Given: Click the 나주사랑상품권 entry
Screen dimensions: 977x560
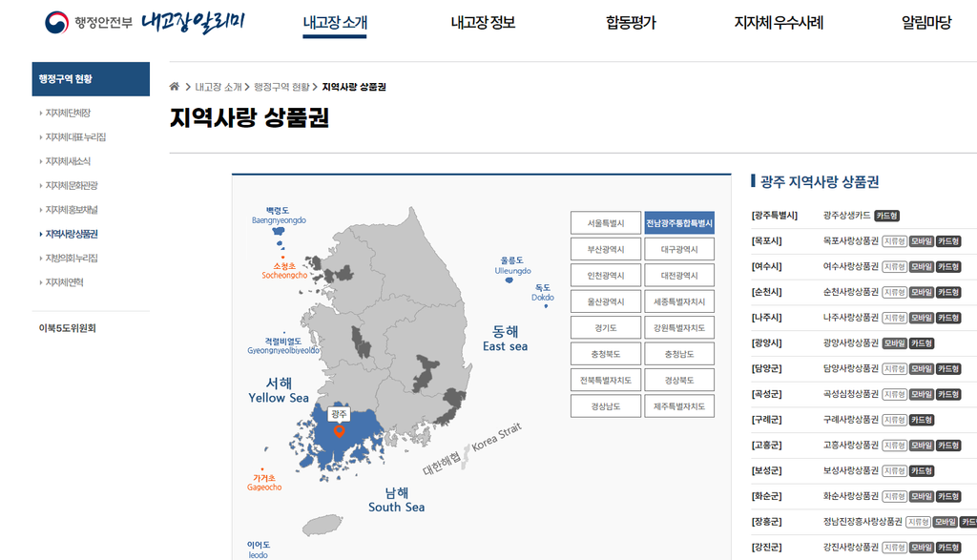Looking at the screenshot, I should tap(850, 318).
